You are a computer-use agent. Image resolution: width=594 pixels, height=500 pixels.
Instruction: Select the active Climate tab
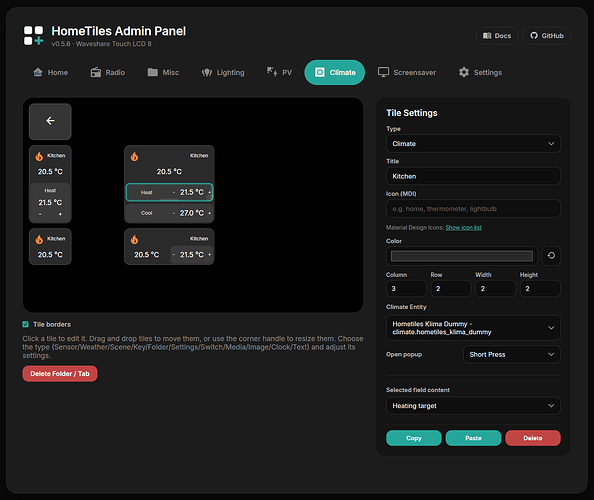coord(335,72)
